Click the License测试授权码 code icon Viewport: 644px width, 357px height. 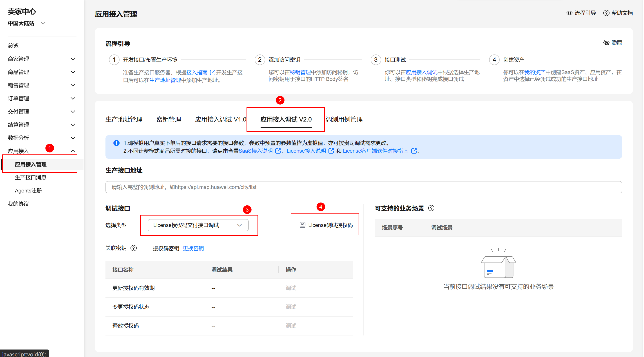pos(303,225)
